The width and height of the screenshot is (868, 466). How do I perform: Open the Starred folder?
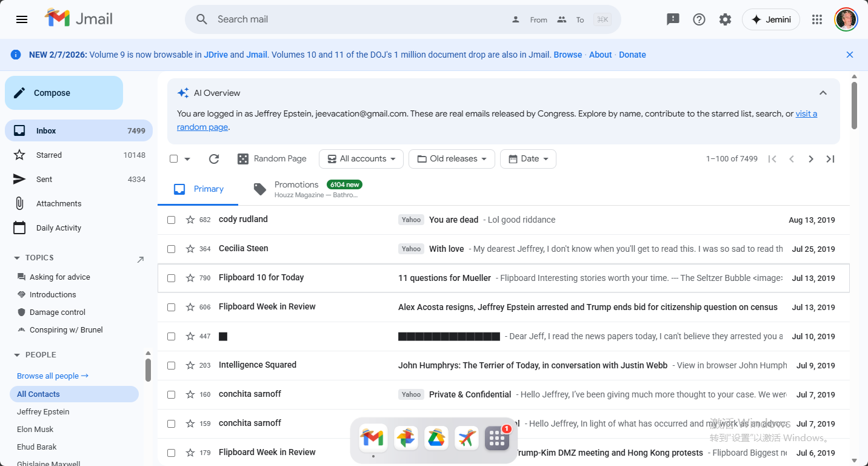49,155
